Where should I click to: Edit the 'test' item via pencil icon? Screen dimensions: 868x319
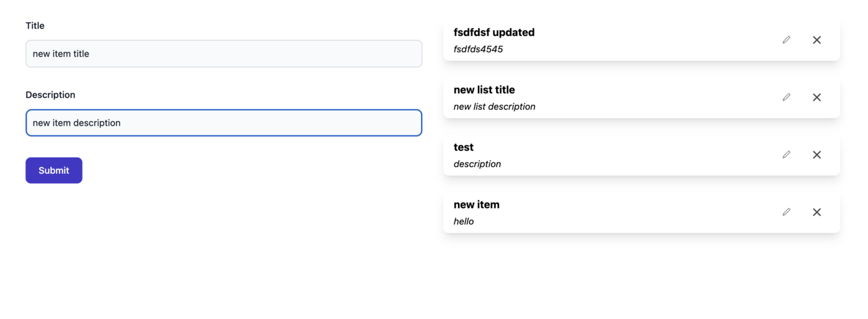[786, 155]
